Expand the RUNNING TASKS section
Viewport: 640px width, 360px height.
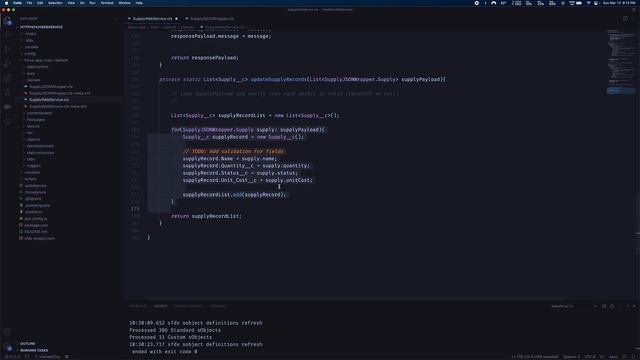pos(34,350)
